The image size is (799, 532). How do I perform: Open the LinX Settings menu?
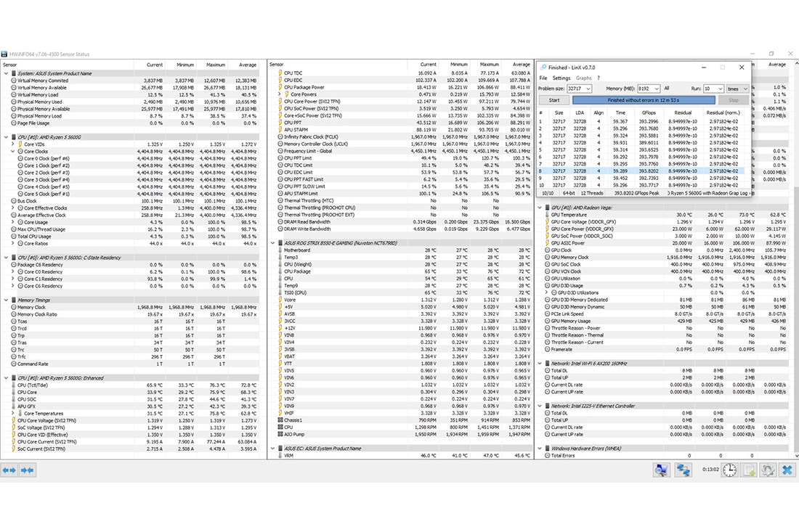(x=561, y=78)
